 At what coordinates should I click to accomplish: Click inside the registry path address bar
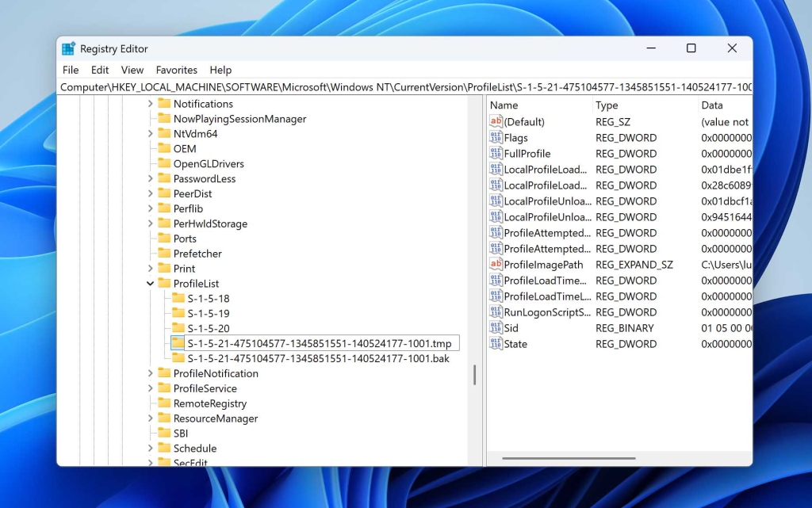tap(396, 87)
